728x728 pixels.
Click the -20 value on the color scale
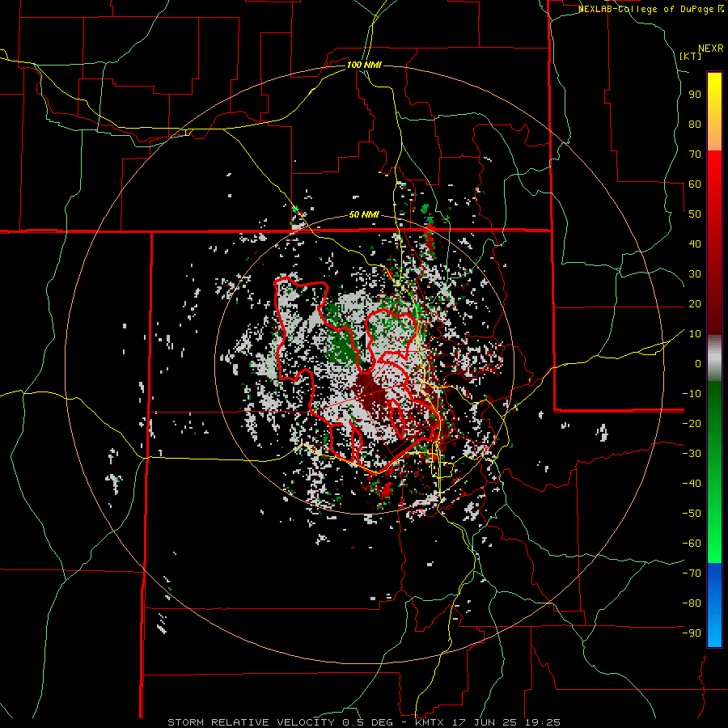[692, 424]
